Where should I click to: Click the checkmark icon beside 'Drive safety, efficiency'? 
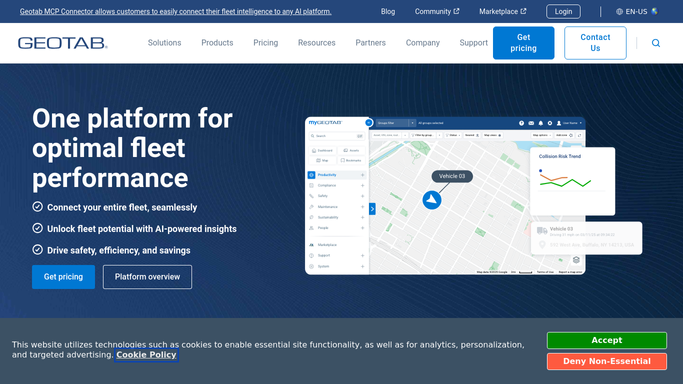pos(37,249)
